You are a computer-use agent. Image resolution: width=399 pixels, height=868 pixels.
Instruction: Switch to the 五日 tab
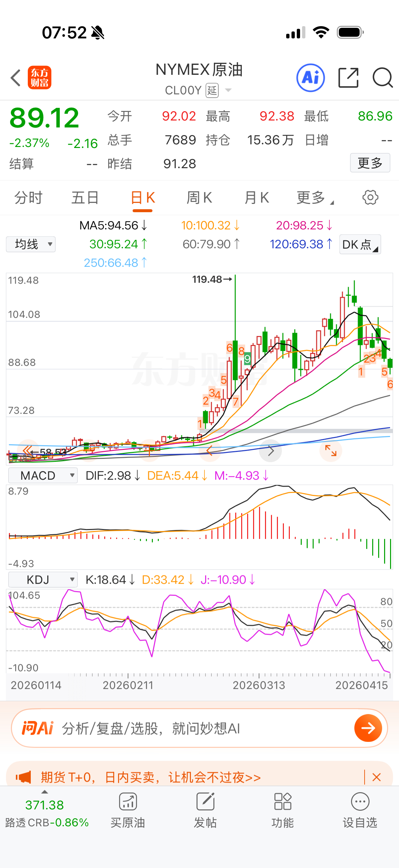pyautogui.click(x=85, y=197)
